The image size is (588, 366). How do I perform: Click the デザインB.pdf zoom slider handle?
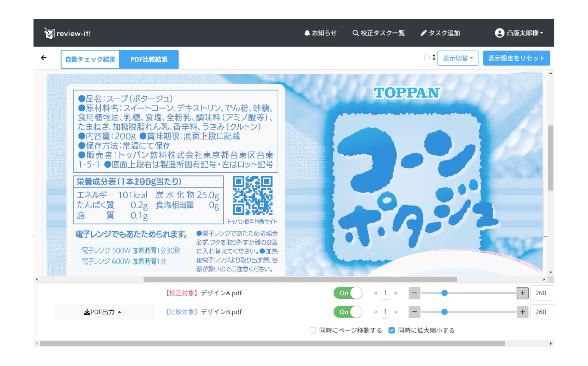[444, 312]
